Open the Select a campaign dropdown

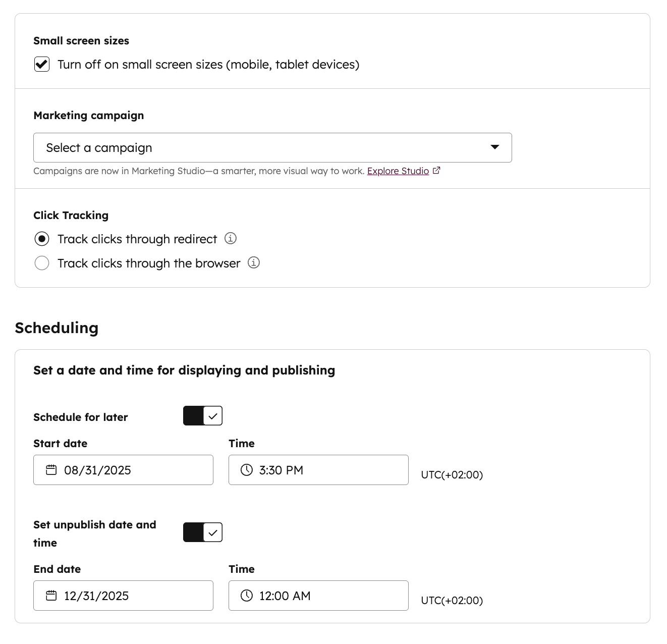(272, 147)
